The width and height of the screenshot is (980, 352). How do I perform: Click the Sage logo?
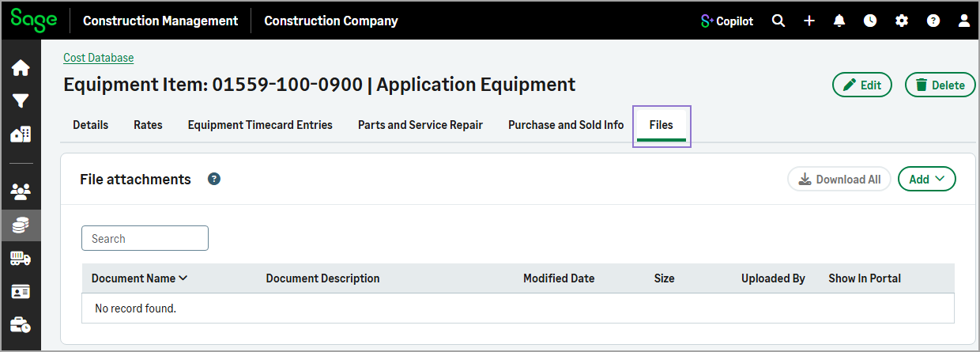point(34,20)
